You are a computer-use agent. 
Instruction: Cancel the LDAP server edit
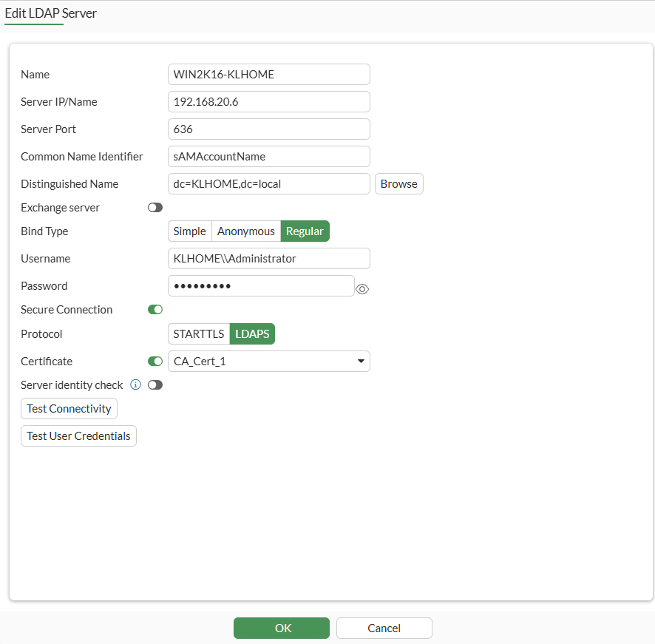click(x=384, y=628)
